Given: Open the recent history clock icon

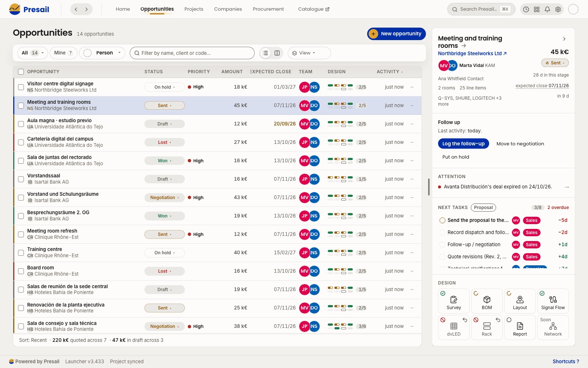Looking at the screenshot, I should click(x=526, y=10).
